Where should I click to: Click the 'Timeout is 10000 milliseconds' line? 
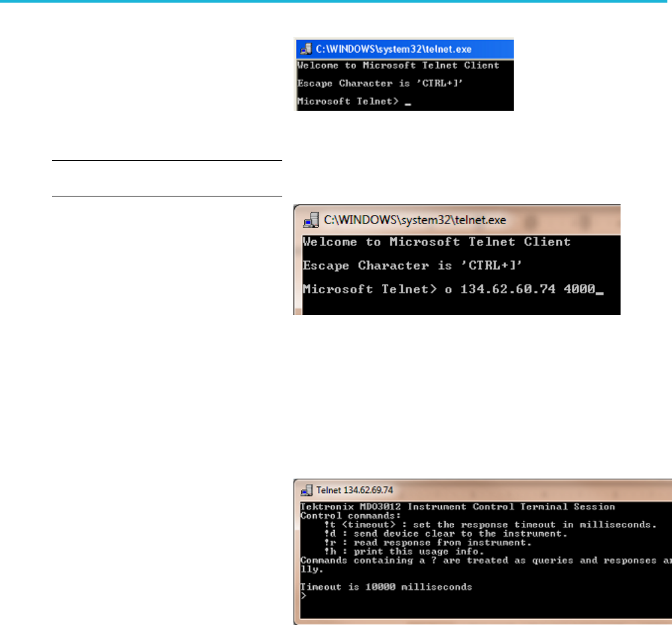tap(386, 587)
